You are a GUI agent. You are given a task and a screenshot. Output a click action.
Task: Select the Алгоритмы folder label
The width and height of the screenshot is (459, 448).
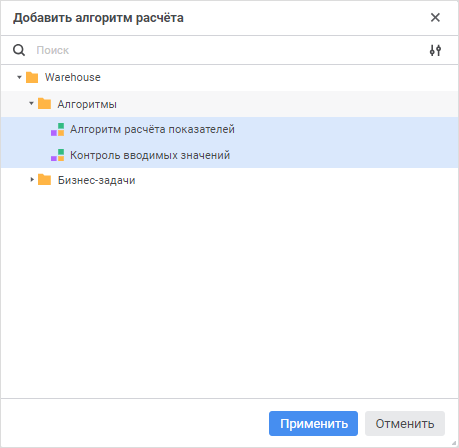click(87, 104)
